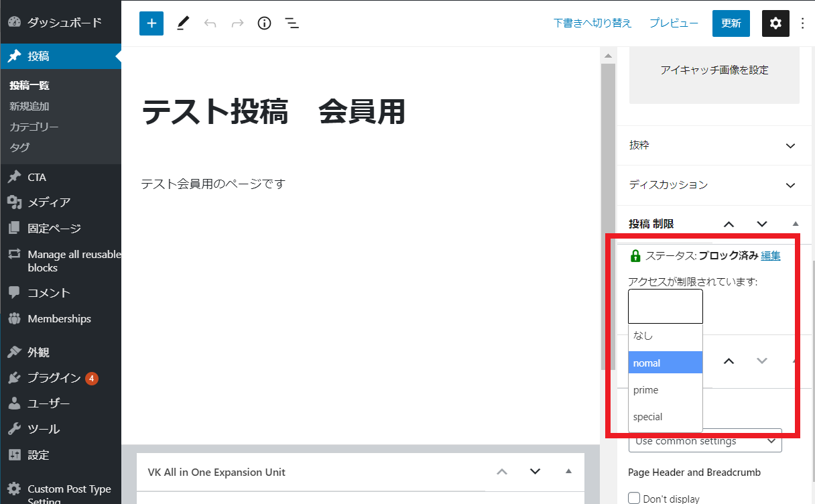The image size is (815, 504).
Task: Click the Page Header and Breadcrumb label
Action: (694, 472)
